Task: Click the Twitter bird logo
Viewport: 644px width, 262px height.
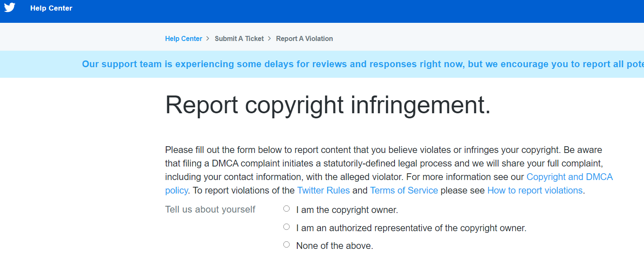Action: 9,8
